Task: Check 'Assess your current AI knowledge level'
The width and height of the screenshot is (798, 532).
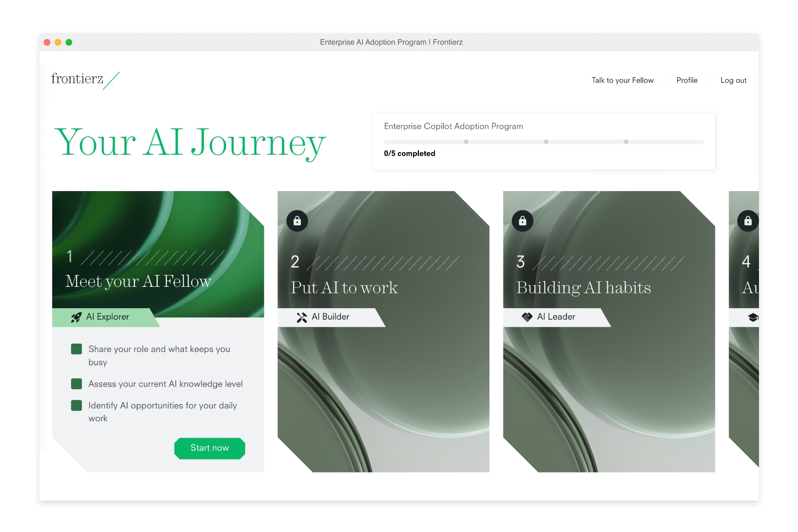Action: coord(77,383)
